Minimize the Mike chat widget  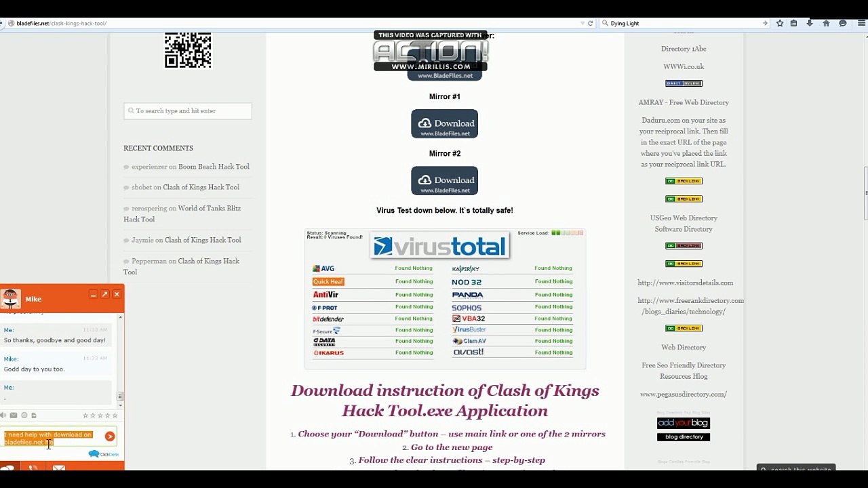(x=93, y=295)
